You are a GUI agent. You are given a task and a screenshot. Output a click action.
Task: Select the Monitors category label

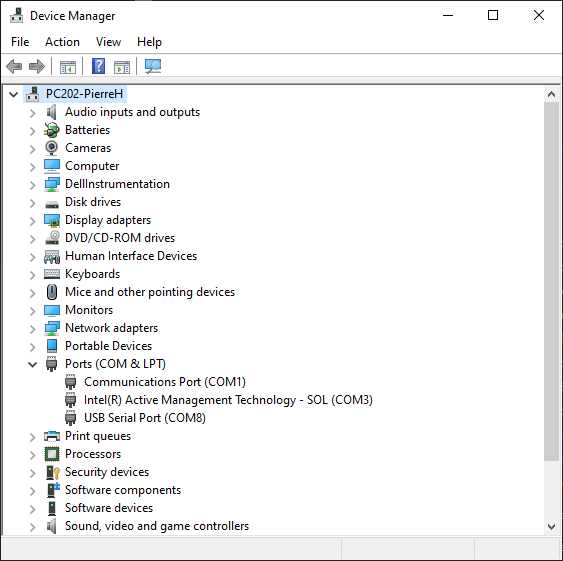(89, 310)
